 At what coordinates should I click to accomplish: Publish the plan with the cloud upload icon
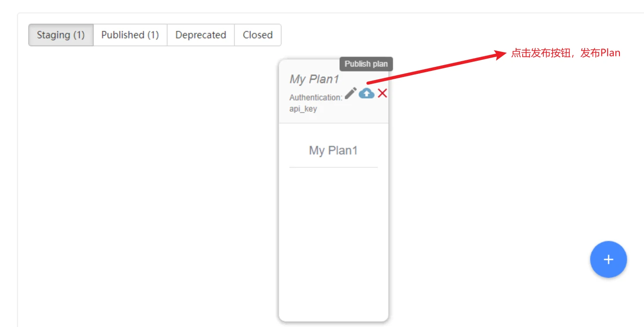pos(367,93)
